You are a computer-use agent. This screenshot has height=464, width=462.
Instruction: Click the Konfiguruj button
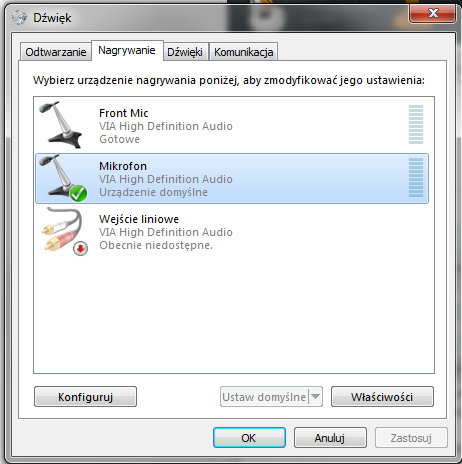click(x=85, y=397)
